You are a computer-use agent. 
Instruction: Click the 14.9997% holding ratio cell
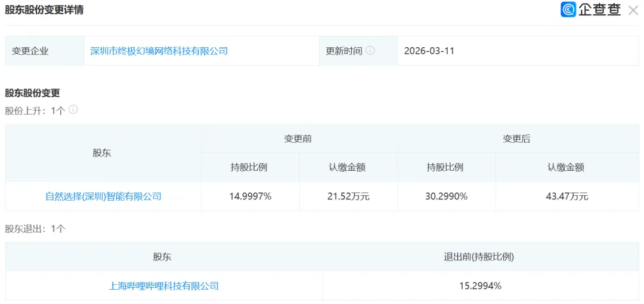click(x=250, y=196)
